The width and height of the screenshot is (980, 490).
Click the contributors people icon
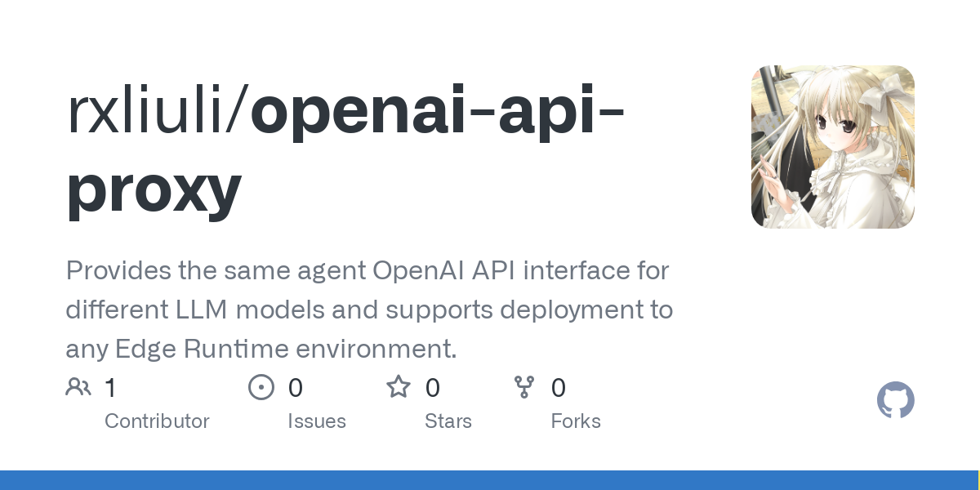pos(78,387)
